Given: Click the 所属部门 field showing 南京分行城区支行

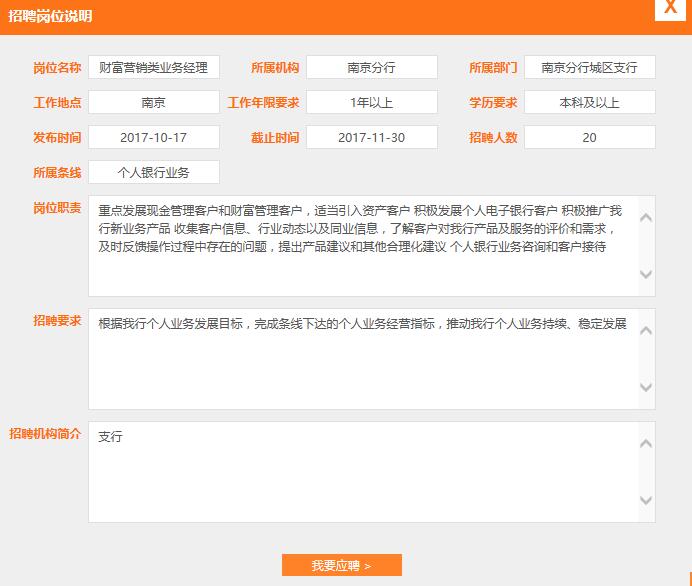Looking at the screenshot, I should (589, 67).
